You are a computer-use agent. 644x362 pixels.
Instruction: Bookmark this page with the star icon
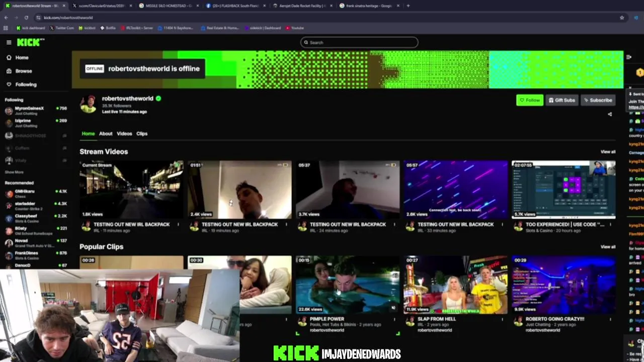pos(622,18)
